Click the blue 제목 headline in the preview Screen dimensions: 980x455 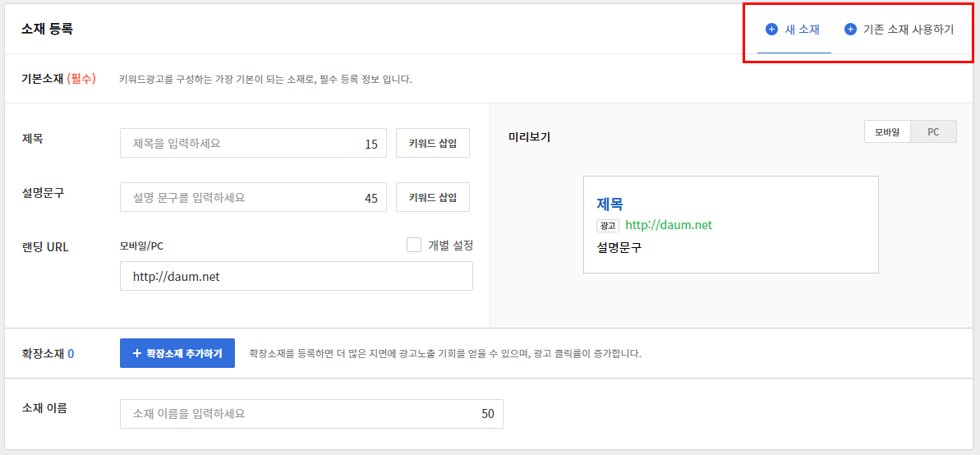tap(610, 204)
